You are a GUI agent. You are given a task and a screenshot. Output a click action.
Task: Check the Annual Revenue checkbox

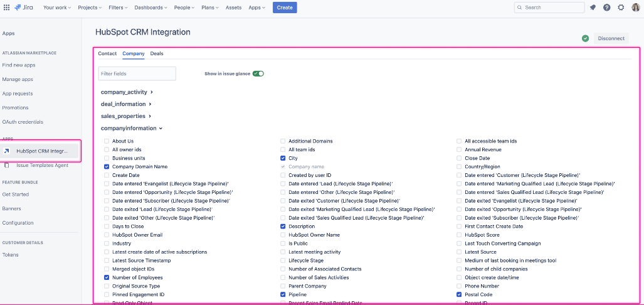click(x=459, y=149)
